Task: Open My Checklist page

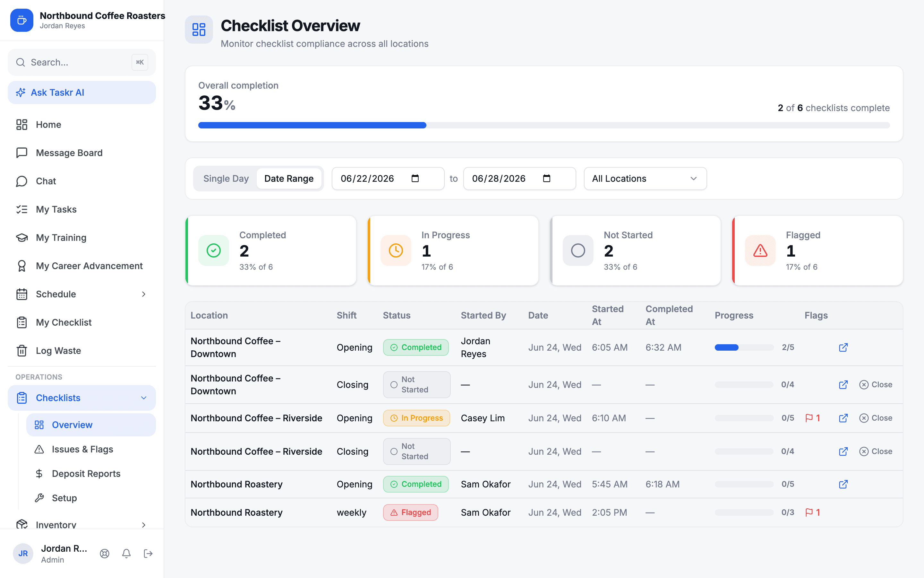Action: 82,323
